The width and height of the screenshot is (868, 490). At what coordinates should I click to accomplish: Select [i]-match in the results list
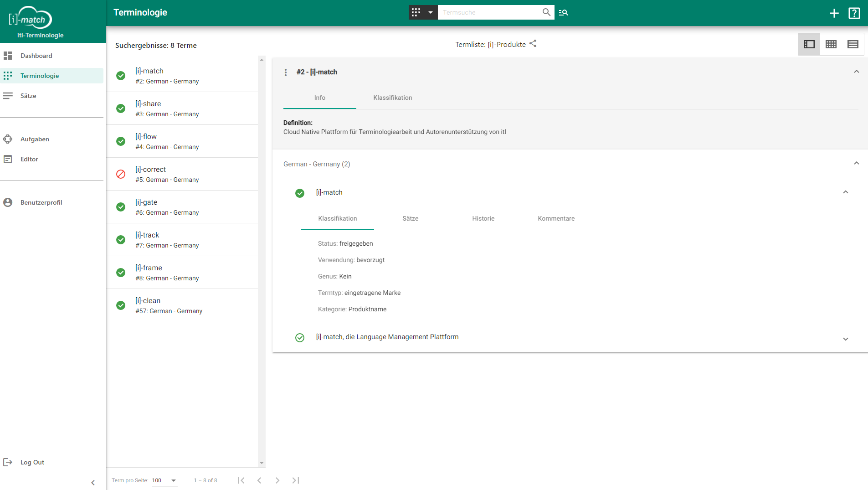tap(182, 76)
